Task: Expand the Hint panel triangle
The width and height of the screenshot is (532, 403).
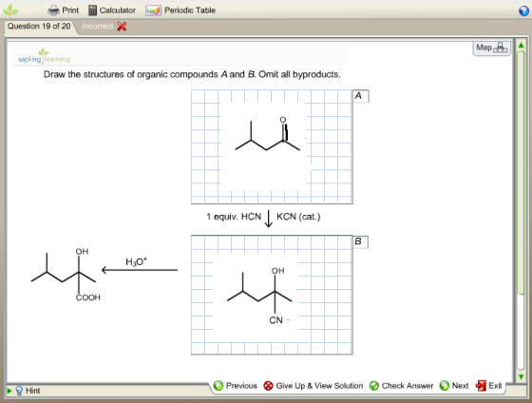Action: [9, 391]
